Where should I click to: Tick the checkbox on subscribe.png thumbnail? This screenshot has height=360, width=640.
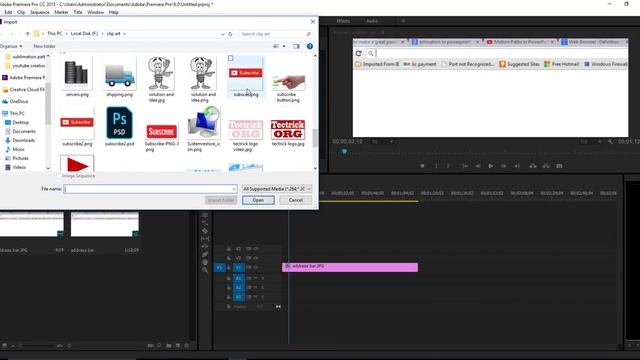click(231, 58)
